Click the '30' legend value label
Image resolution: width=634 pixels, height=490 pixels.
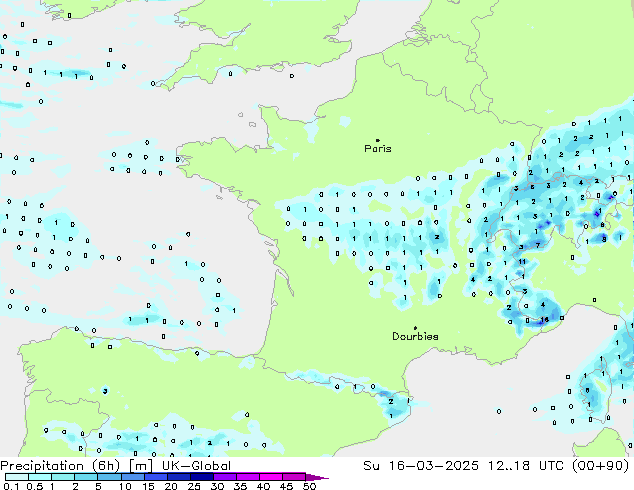[x=217, y=486]
